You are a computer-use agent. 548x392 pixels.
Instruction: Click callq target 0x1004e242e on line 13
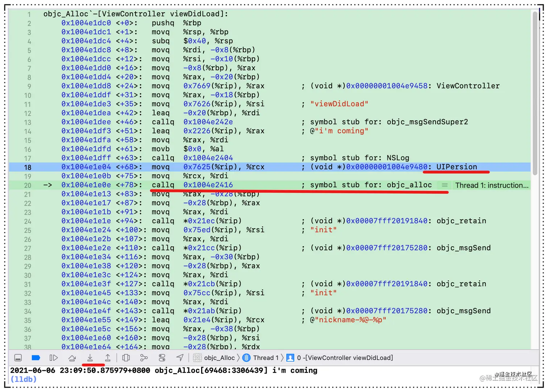(x=208, y=122)
